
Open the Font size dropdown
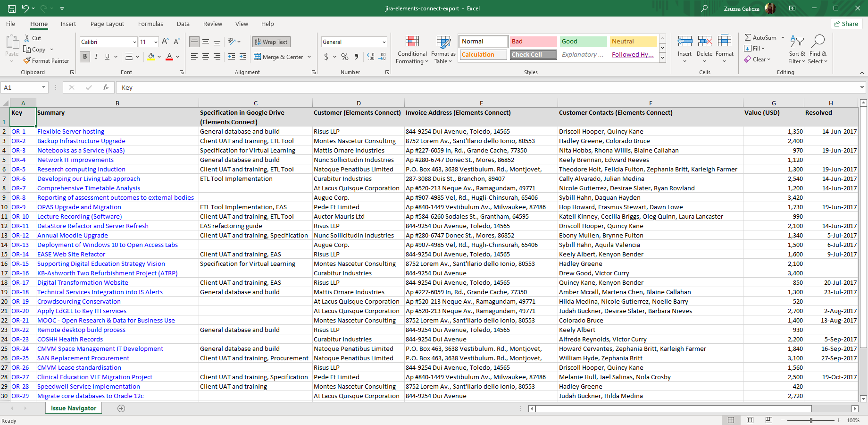click(156, 42)
